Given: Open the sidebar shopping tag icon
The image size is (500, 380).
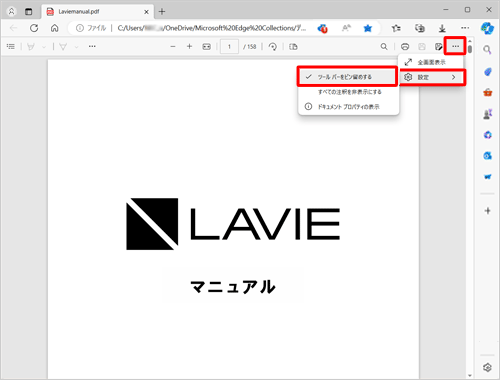Looking at the screenshot, I should pos(488,72).
